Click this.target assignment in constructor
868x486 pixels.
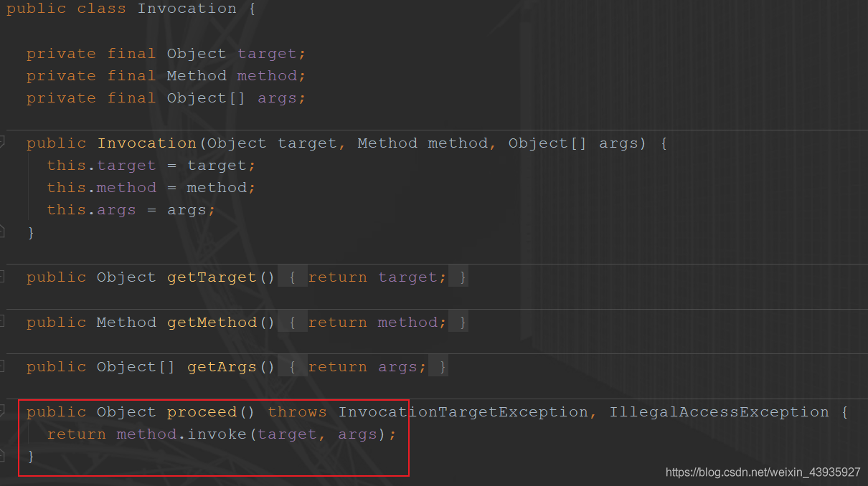pyautogui.click(x=126, y=166)
